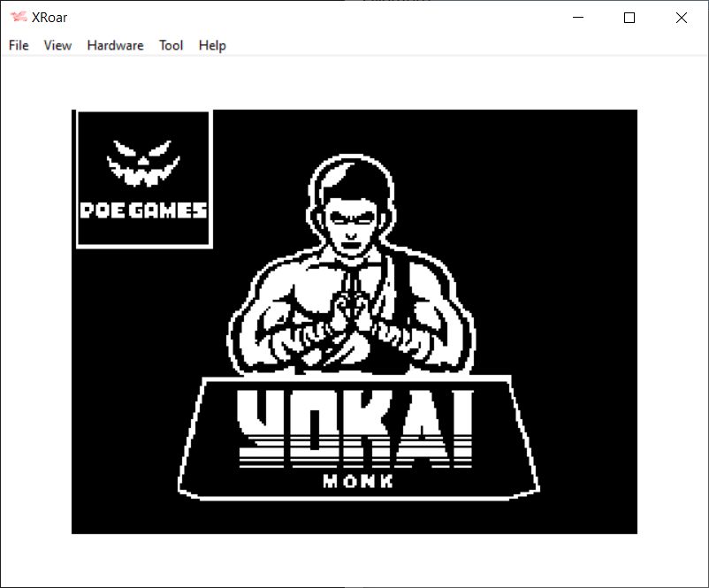
Task: Open the Help menu
Action: tap(212, 45)
